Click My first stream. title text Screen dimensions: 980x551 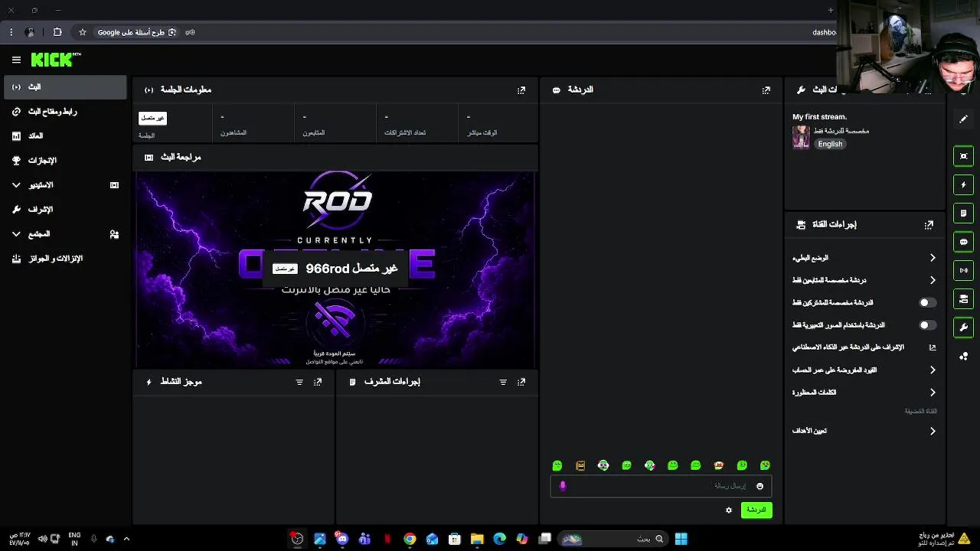click(x=819, y=117)
